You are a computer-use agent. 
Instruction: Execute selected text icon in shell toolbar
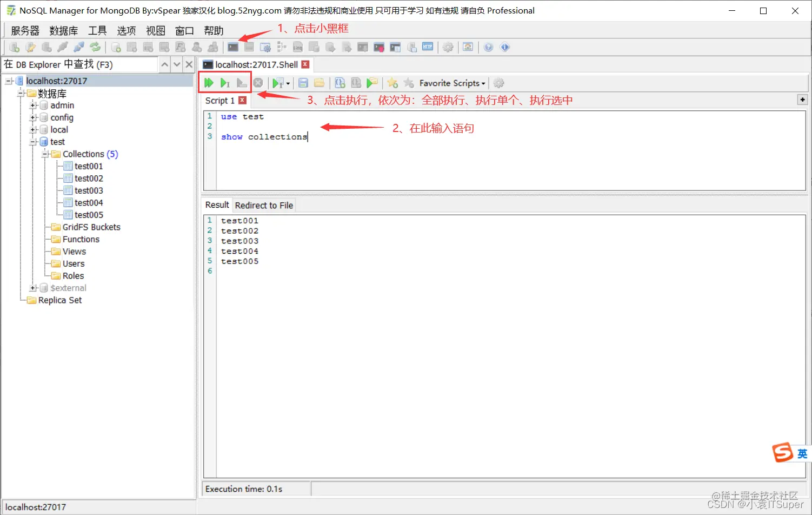click(x=242, y=83)
